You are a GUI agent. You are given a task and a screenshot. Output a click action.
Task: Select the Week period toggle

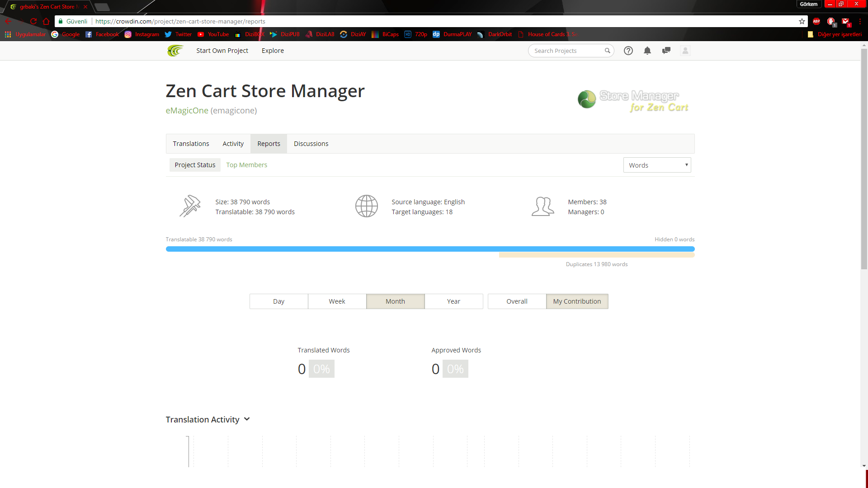click(337, 301)
